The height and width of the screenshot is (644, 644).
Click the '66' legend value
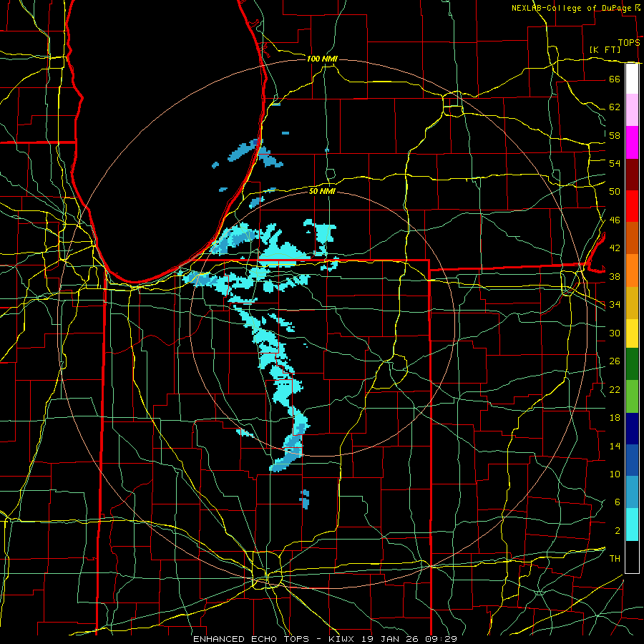click(615, 79)
